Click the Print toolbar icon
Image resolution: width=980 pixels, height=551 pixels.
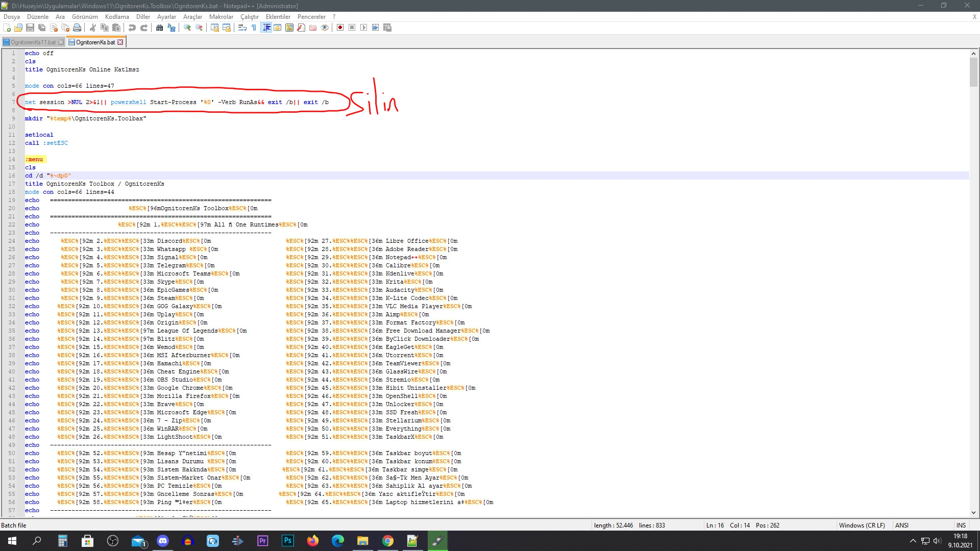[x=77, y=28]
